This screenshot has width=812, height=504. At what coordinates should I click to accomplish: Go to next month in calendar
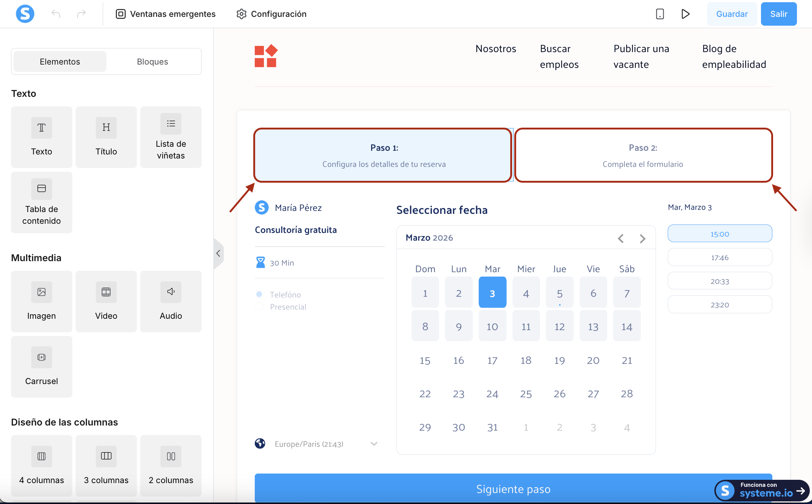coord(642,239)
